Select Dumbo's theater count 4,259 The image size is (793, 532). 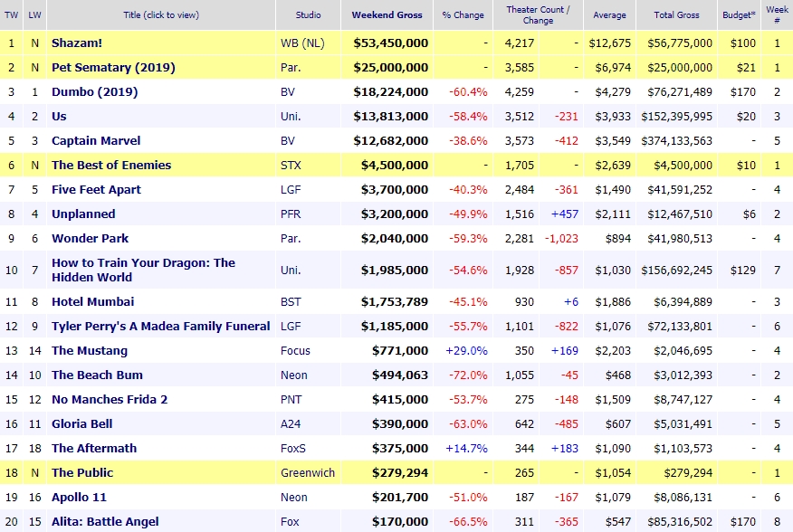pos(520,91)
